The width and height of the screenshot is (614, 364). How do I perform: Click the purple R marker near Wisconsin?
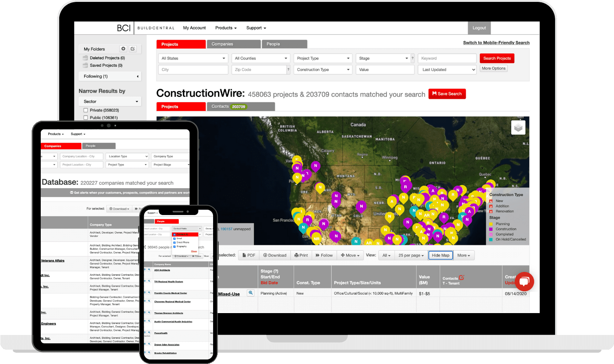[405, 186]
